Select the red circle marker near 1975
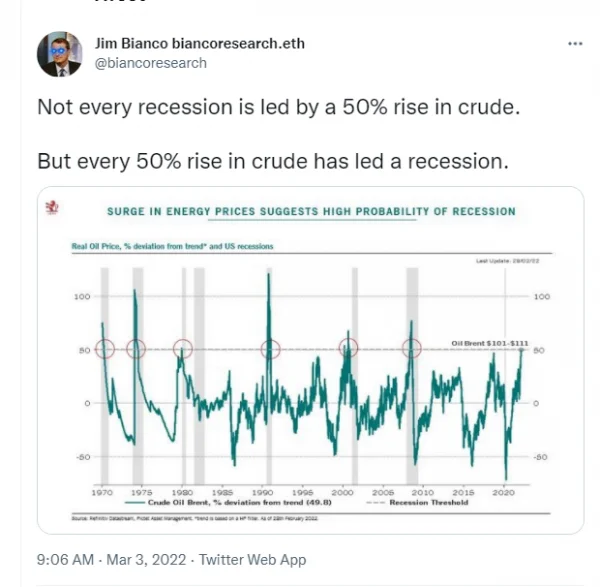The image size is (600, 587). [x=137, y=349]
